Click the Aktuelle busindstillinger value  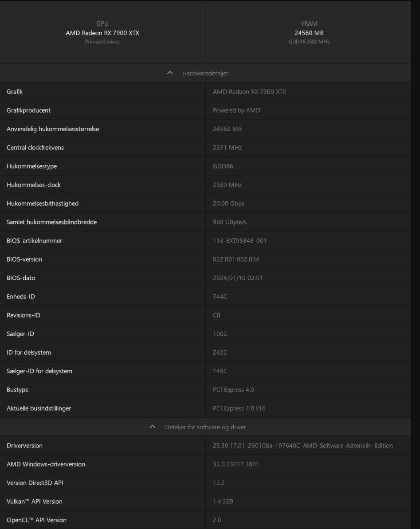tap(239, 408)
